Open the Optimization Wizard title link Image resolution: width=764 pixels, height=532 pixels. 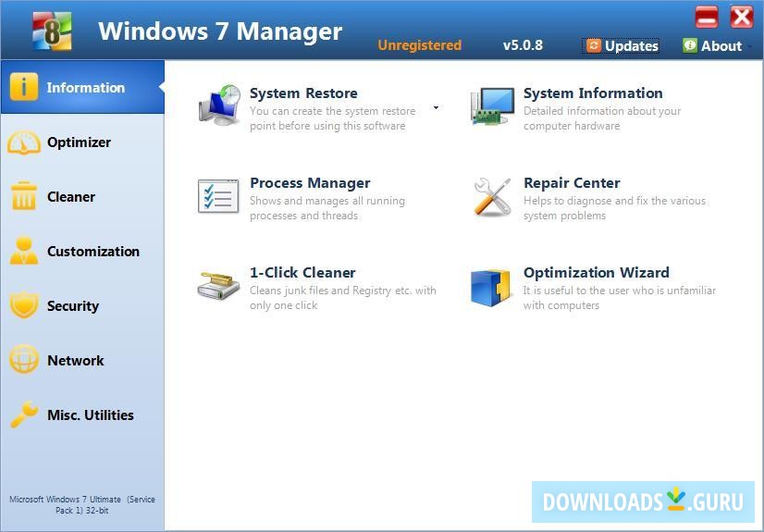(x=597, y=273)
